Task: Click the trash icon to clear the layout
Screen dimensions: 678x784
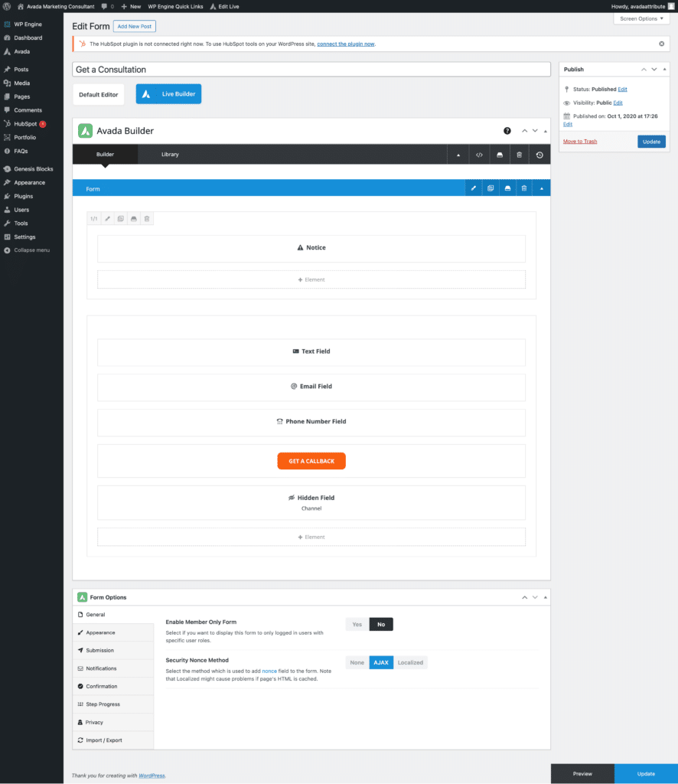Action: tap(520, 155)
